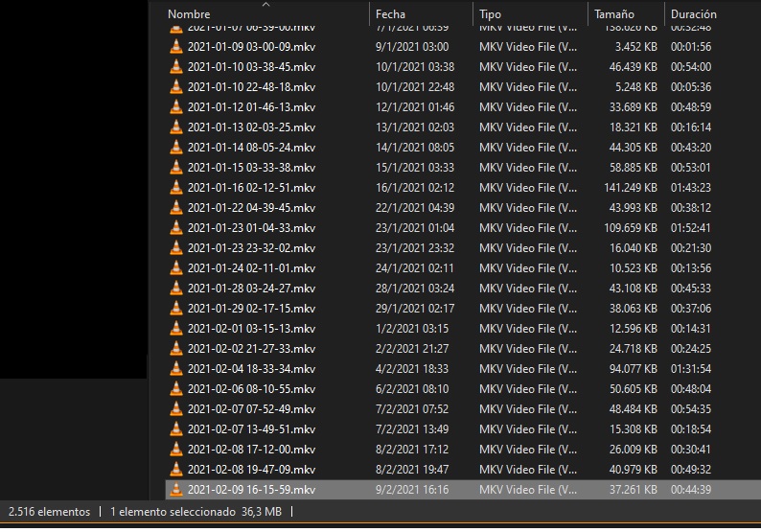Click status bar text 2.516 elementos
The width and height of the screenshot is (761, 532).
pos(49,512)
